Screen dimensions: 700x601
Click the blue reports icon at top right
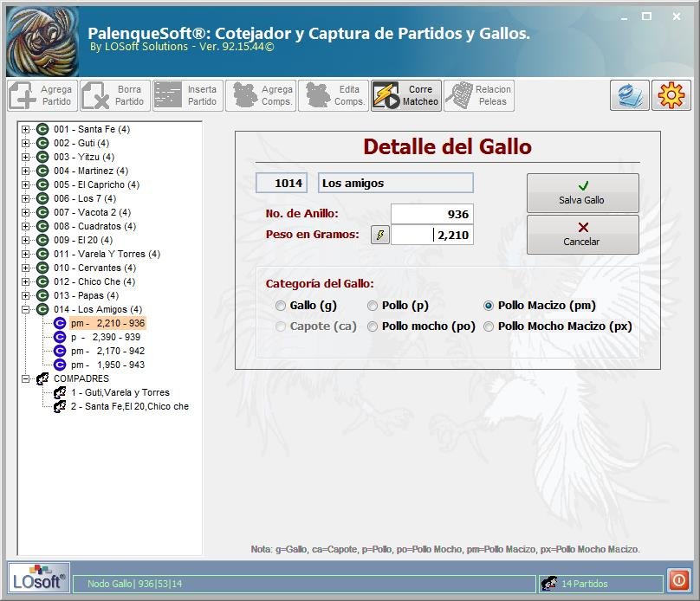pyautogui.click(x=629, y=95)
